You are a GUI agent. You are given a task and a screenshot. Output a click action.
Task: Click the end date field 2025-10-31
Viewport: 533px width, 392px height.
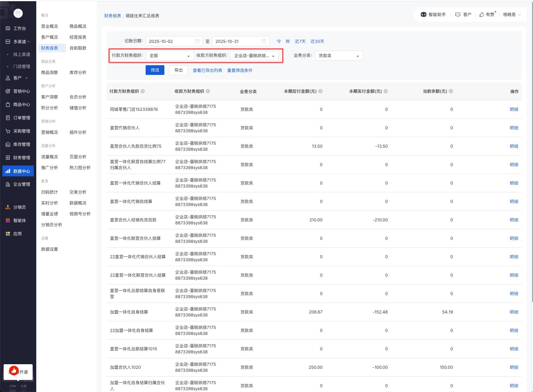236,41
